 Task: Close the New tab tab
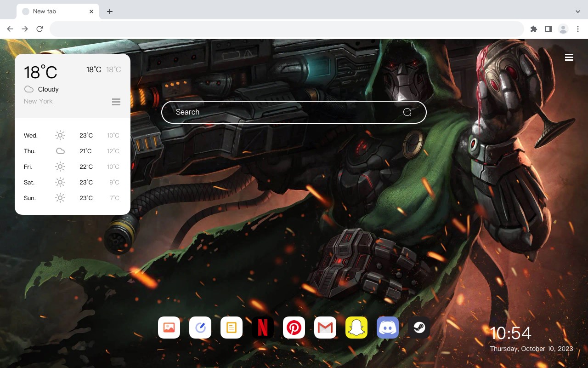[x=92, y=11]
